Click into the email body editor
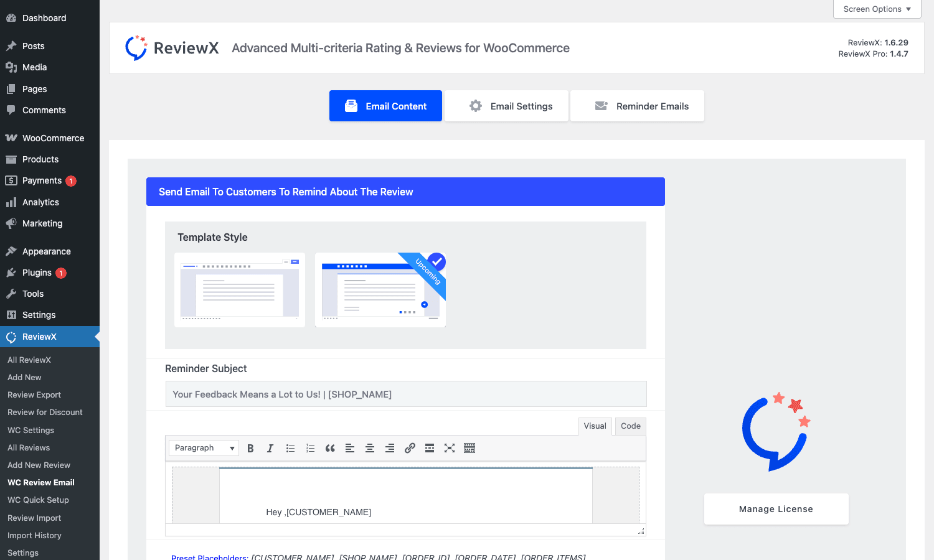Screen dimensions: 934x560 [x=405, y=495]
